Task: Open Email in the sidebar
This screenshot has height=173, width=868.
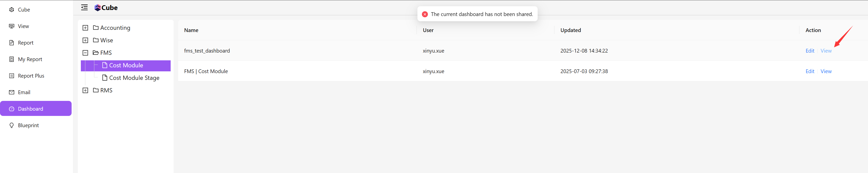Action: pos(24,92)
